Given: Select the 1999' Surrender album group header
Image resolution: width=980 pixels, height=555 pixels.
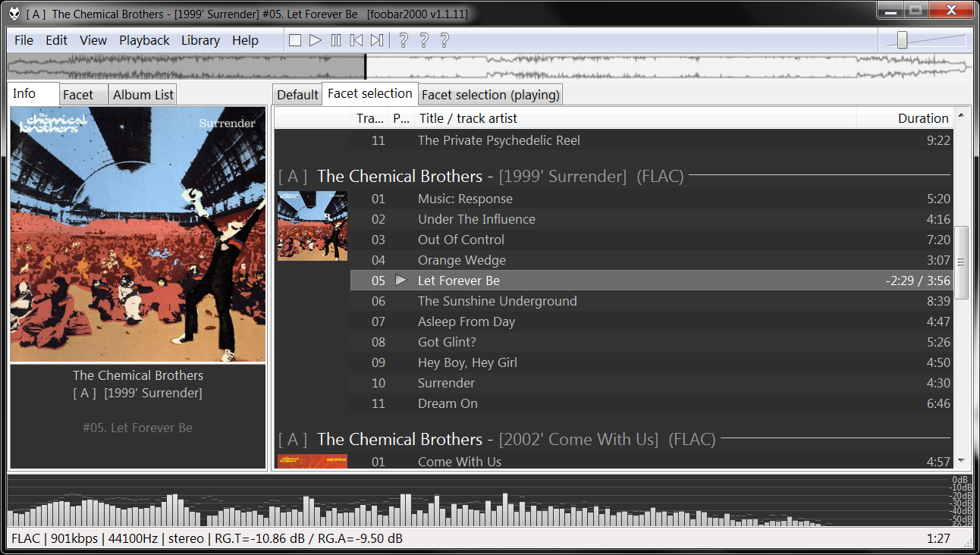Looking at the screenshot, I should click(614, 177).
